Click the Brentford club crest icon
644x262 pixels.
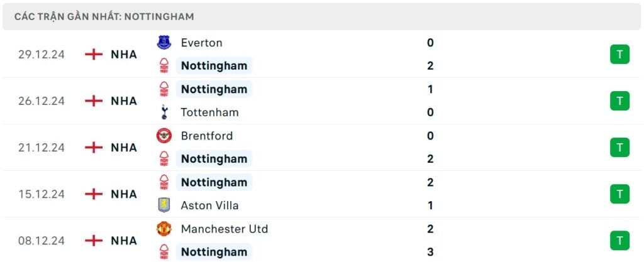click(164, 136)
